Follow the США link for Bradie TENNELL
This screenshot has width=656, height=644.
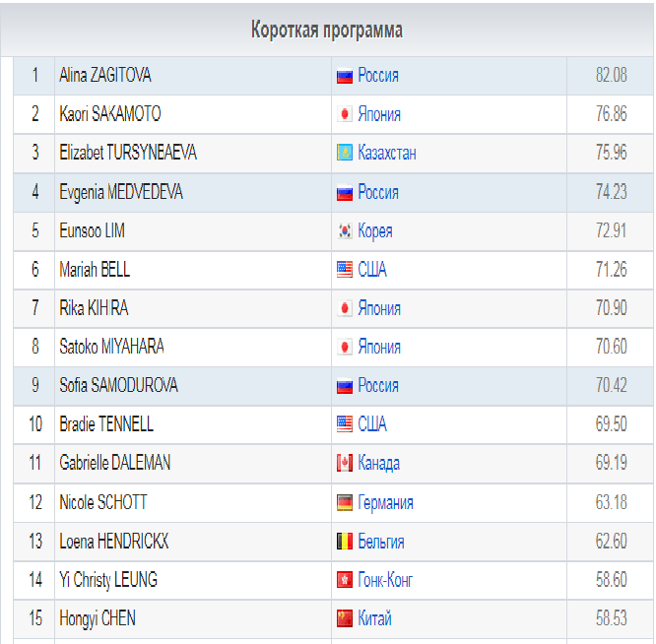pos(372,424)
